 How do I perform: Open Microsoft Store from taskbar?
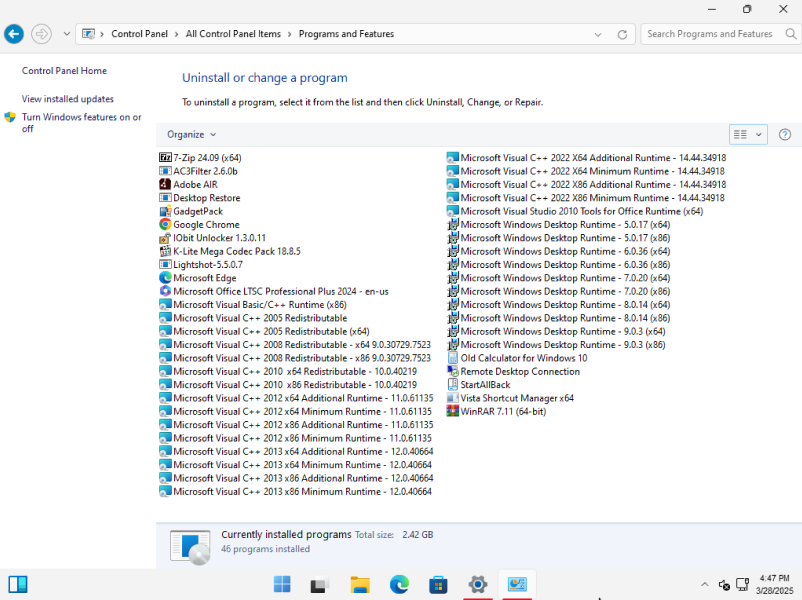(438, 584)
